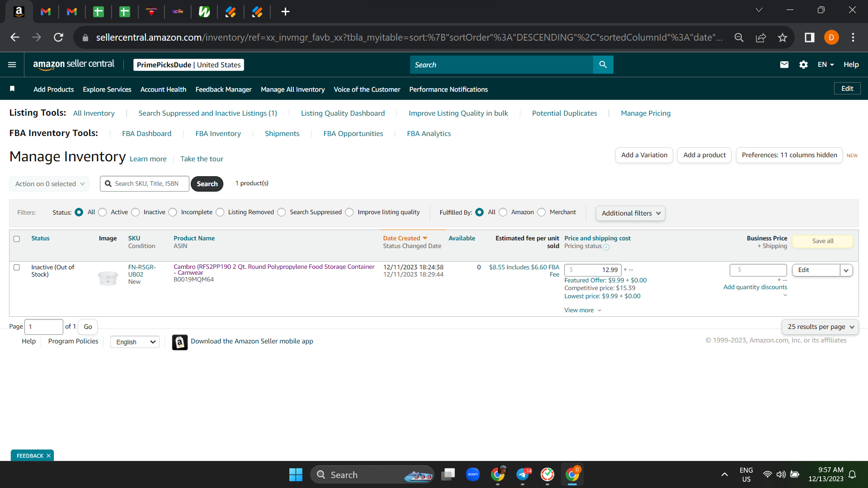Click the bookmark flag icon in nav bar

[13, 89]
